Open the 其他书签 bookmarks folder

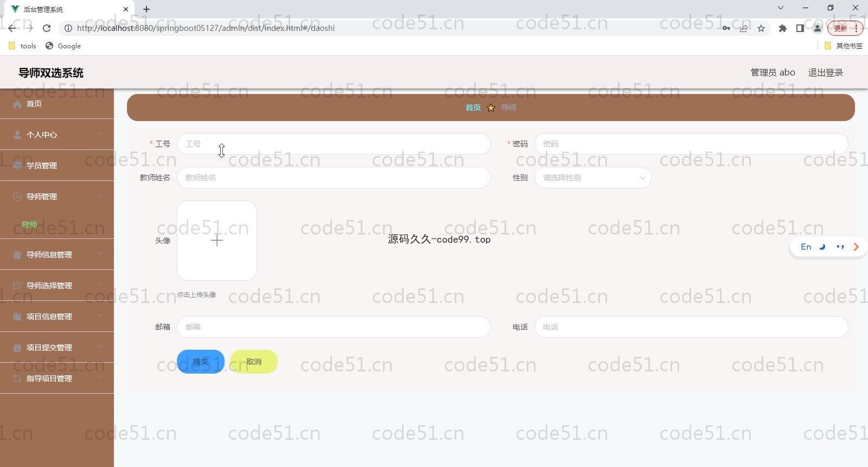(x=843, y=46)
